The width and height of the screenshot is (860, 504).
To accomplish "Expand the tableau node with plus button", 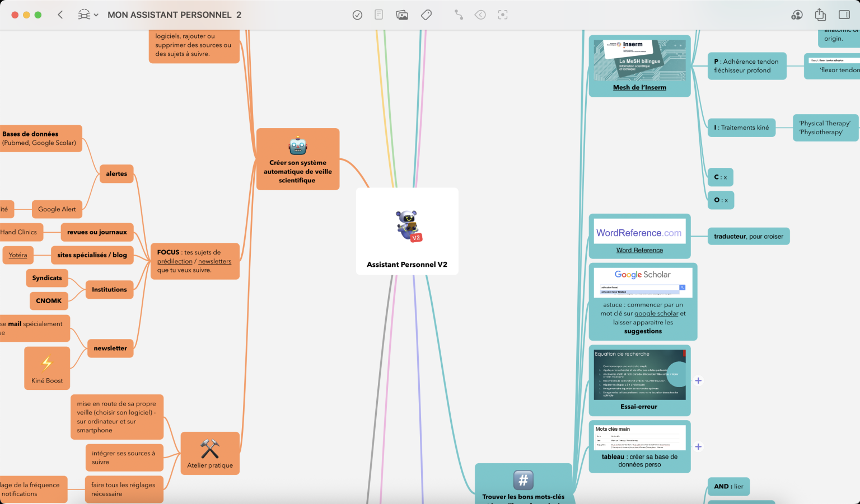I will [698, 447].
